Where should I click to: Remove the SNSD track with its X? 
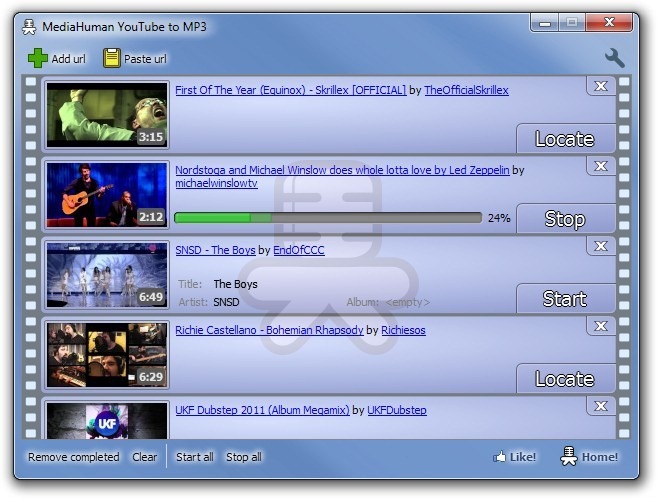(x=601, y=246)
